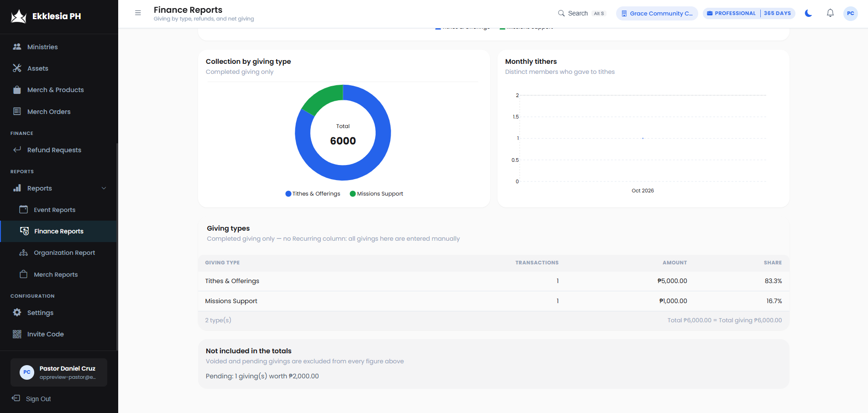Open Merch Reports label
This screenshot has width=868, height=413.
coord(56,274)
